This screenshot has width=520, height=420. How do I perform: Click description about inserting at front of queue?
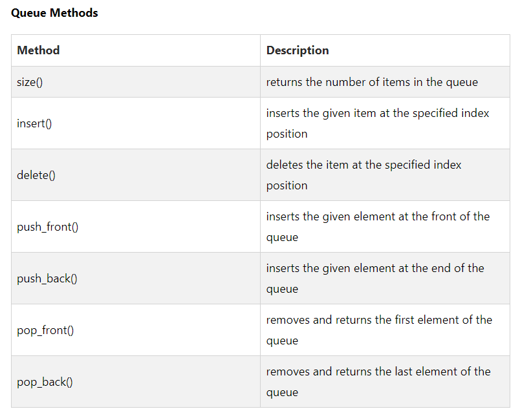coord(378,227)
